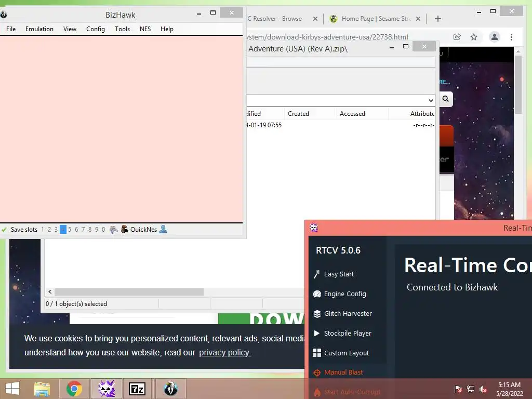
Task: Select save slot 2 in BizHawk
Action: (49, 230)
